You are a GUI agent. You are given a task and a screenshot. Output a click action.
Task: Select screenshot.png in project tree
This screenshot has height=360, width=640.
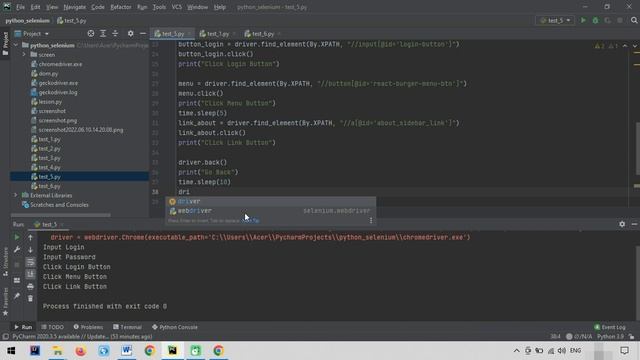58,120
